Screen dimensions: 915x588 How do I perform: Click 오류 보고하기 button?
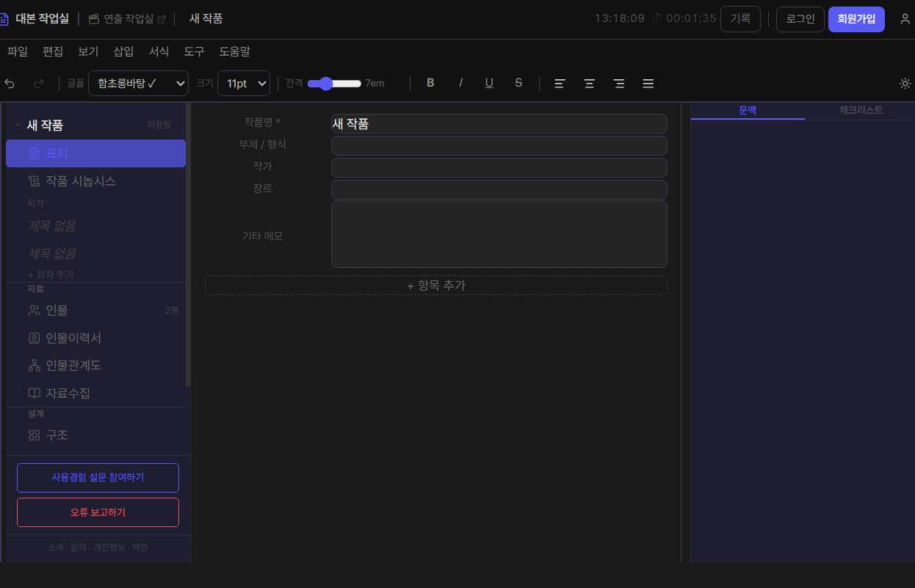[x=98, y=512]
